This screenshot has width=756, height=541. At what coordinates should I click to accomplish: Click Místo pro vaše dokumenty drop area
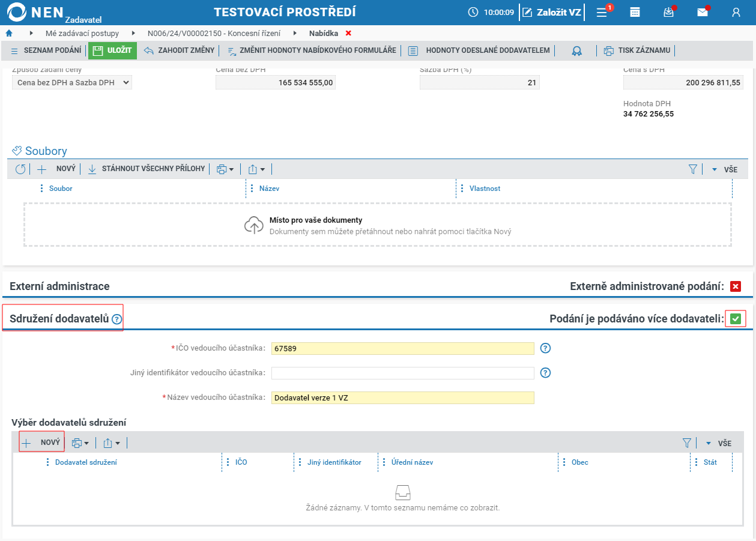coord(378,225)
